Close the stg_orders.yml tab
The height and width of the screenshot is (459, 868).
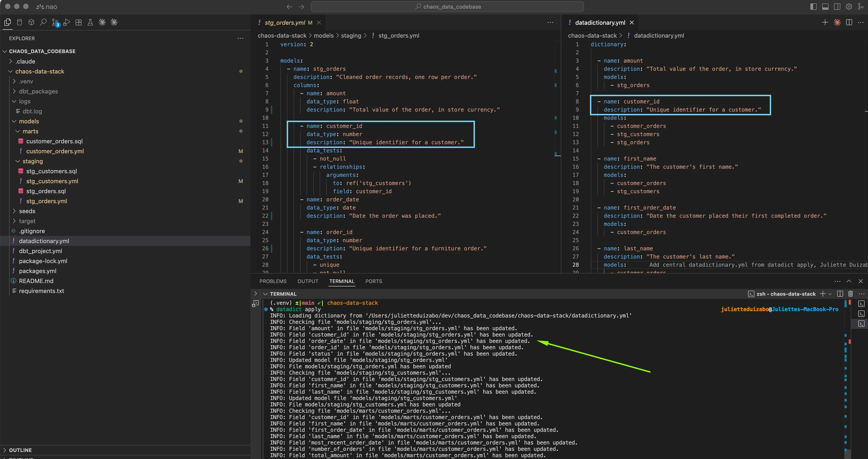pyautogui.click(x=319, y=22)
